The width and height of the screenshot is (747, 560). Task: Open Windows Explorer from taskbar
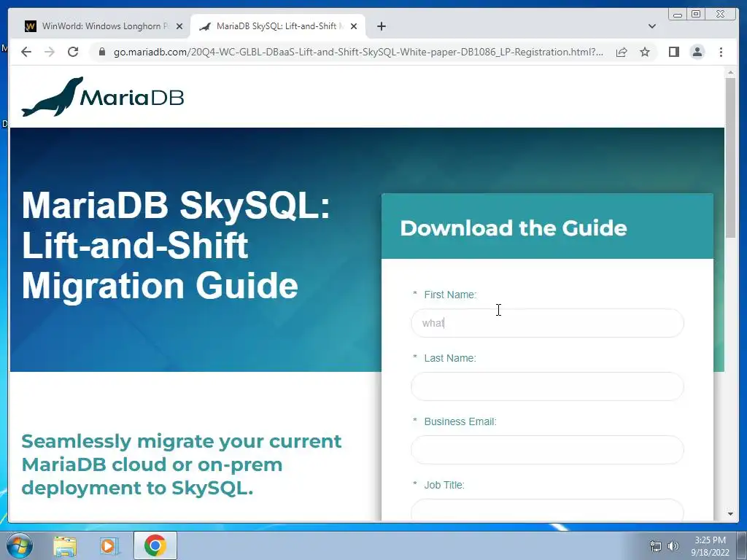point(65,545)
